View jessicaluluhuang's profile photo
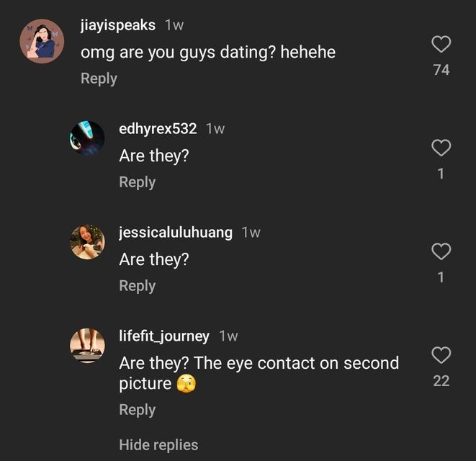476x461 pixels. 87,241
